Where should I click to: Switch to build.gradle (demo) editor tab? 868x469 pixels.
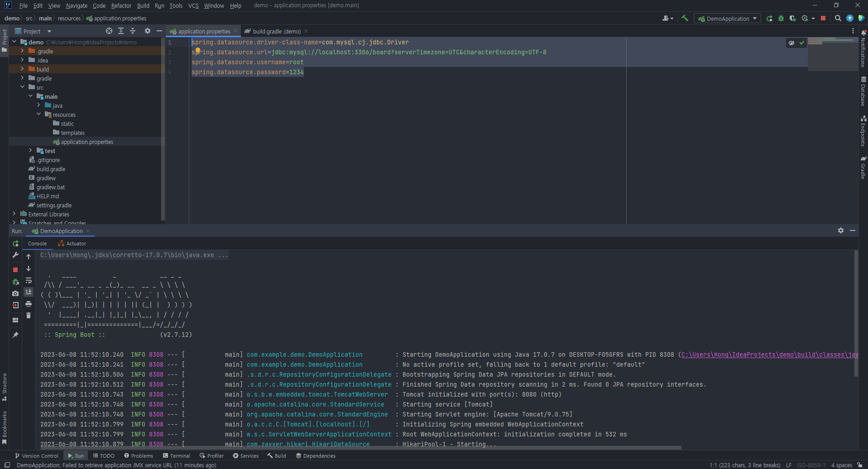(x=276, y=31)
